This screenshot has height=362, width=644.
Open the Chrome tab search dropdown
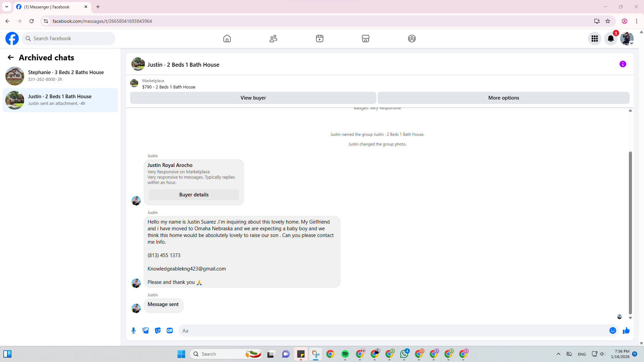coord(6,7)
